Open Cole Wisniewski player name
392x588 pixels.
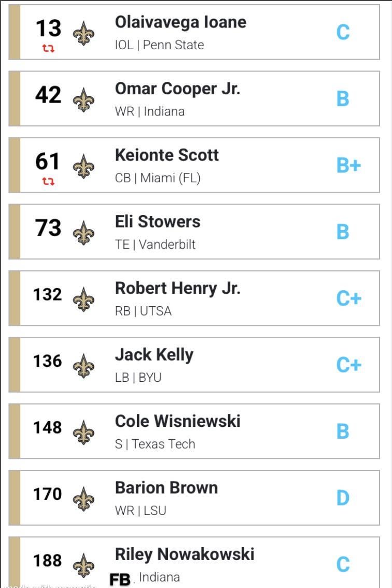[x=177, y=421]
